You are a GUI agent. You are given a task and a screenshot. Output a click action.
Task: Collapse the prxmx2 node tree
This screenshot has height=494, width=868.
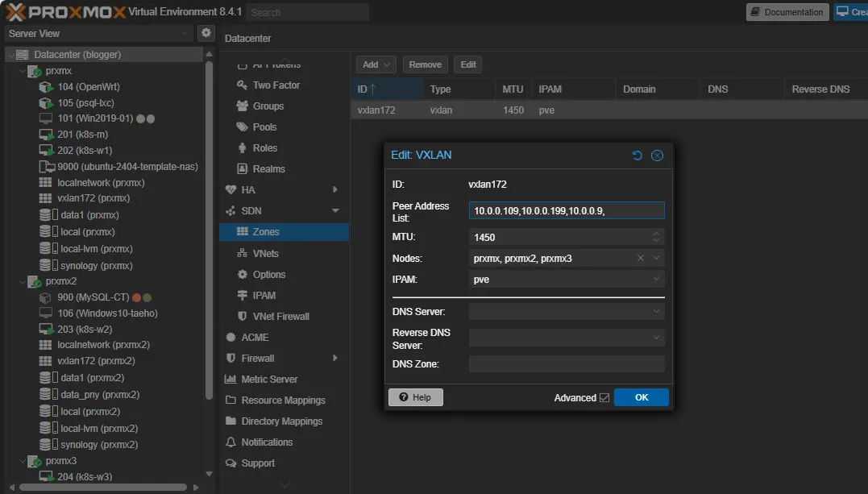(x=23, y=281)
